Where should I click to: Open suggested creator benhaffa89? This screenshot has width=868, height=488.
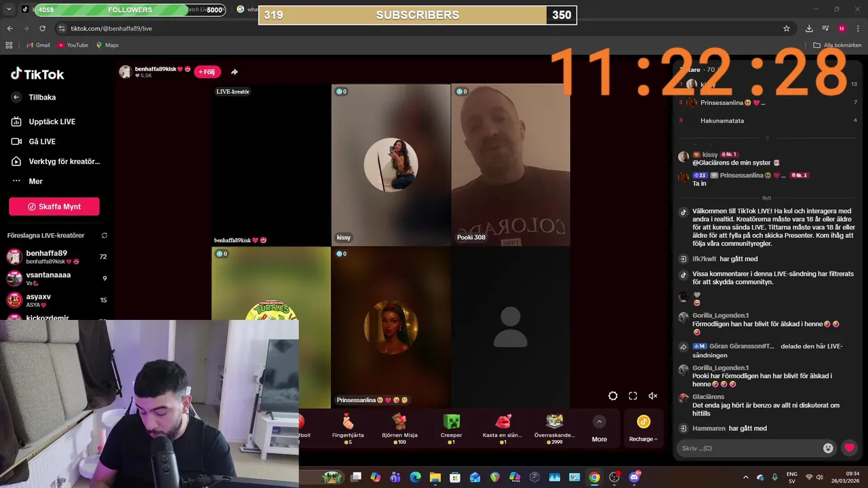(56, 257)
